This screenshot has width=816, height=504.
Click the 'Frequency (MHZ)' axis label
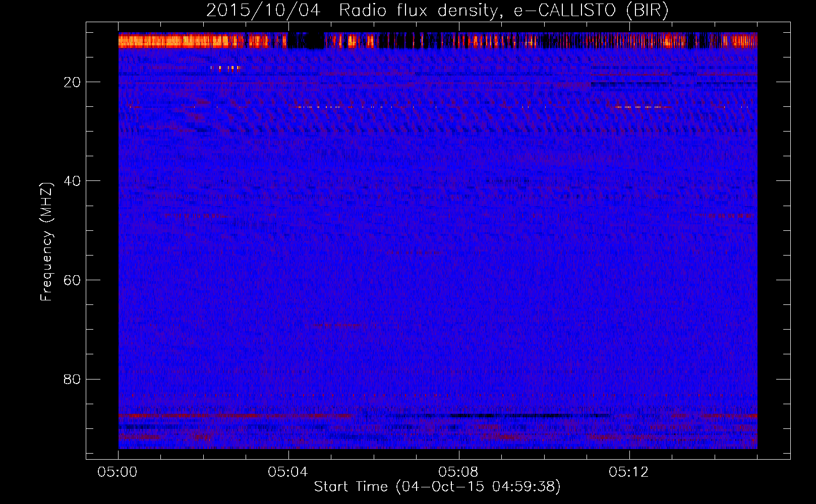[46, 242]
